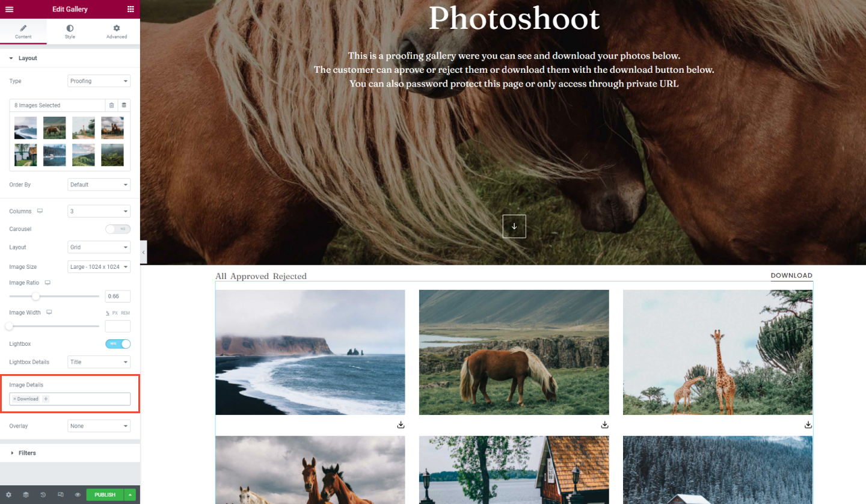Select the grazing horse thumbnail in panel

pyautogui.click(x=55, y=128)
